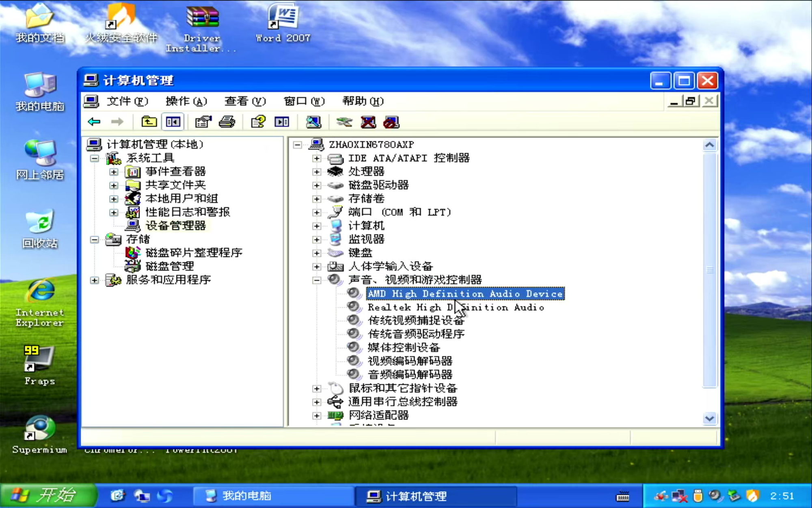Viewport: 812px width, 508px height.
Task: Click the Huorong shield tray icon
Action: point(752,495)
